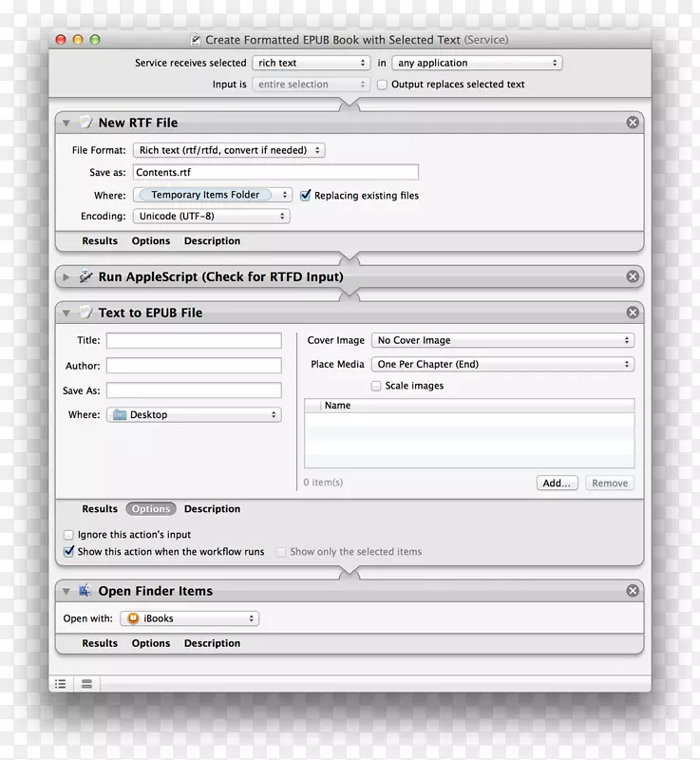Image resolution: width=700 pixels, height=760 pixels.
Task: Enable Output replaces selected text
Action: click(382, 85)
